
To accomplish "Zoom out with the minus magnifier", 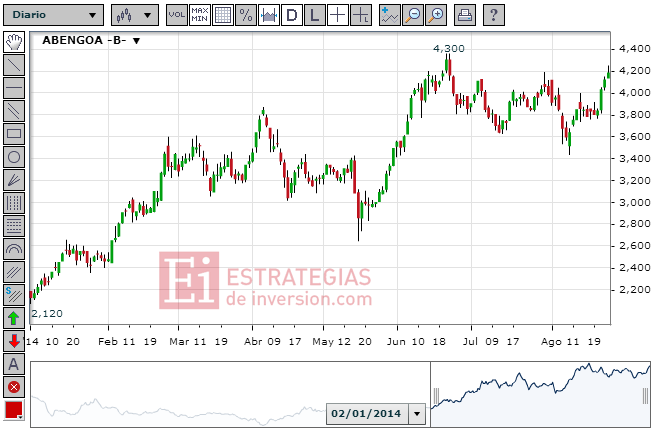I will 413,15.
